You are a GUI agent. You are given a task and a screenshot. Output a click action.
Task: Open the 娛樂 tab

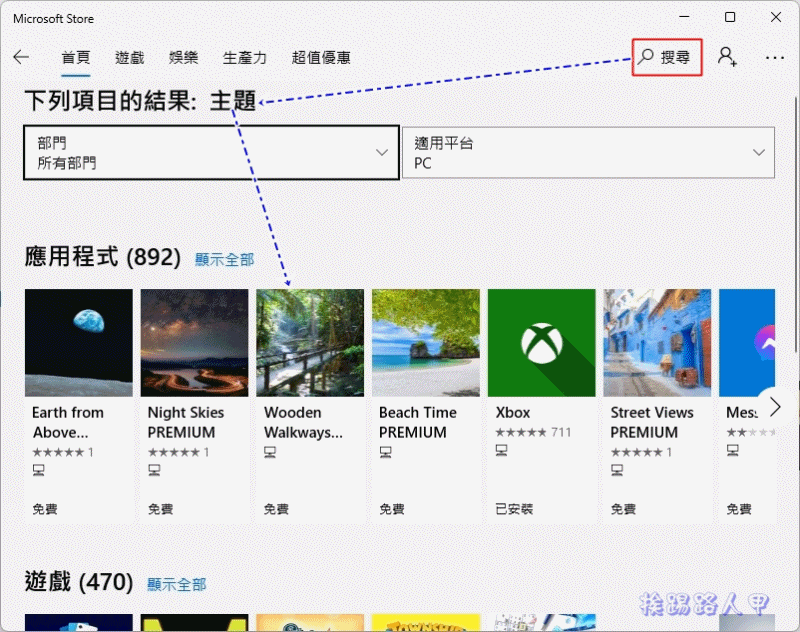pos(184,58)
